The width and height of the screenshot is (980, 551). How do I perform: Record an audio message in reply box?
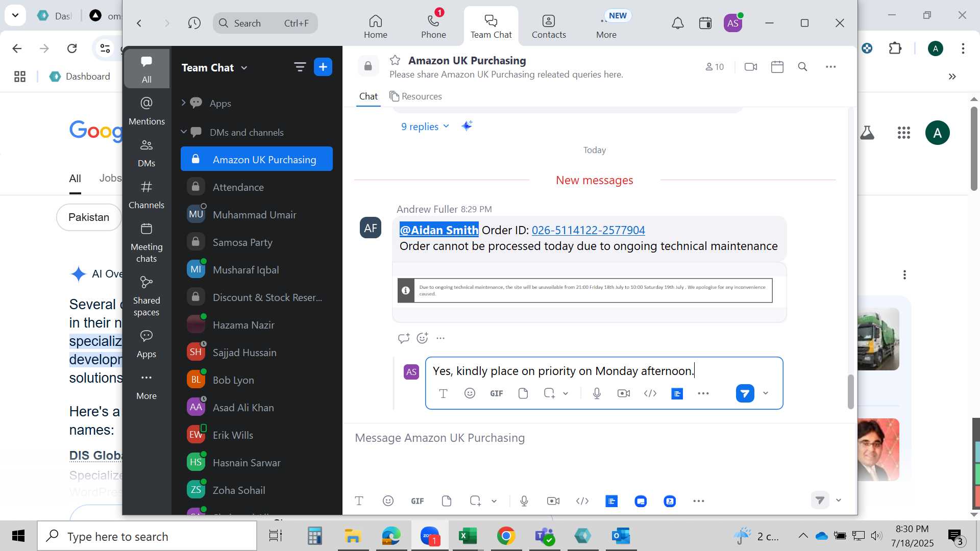pyautogui.click(x=597, y=393)
